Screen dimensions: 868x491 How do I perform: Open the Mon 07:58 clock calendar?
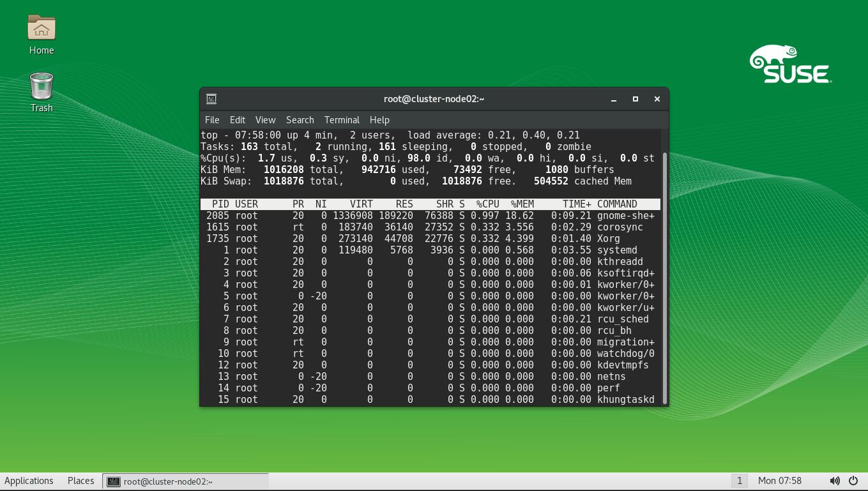click(x=779, y=481)
